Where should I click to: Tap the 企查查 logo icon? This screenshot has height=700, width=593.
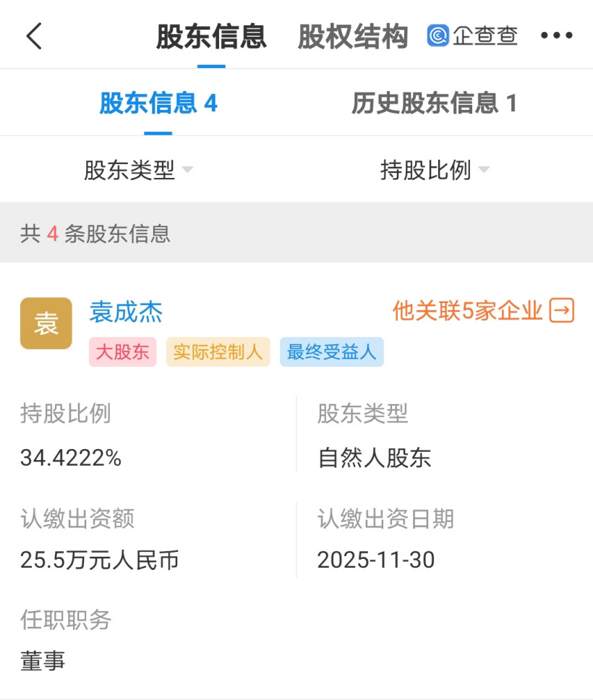pos(438,35)
